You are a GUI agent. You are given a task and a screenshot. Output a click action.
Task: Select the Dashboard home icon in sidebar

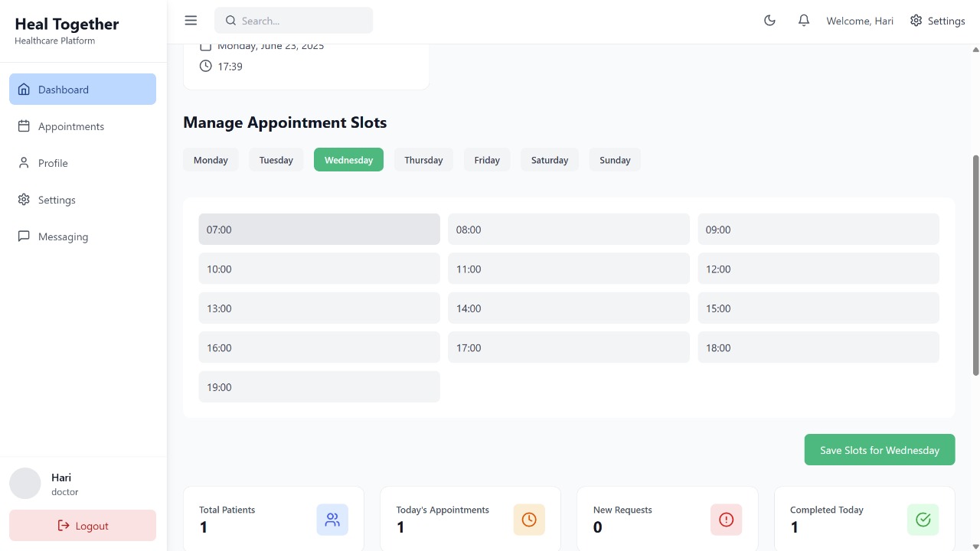point(24,90)
